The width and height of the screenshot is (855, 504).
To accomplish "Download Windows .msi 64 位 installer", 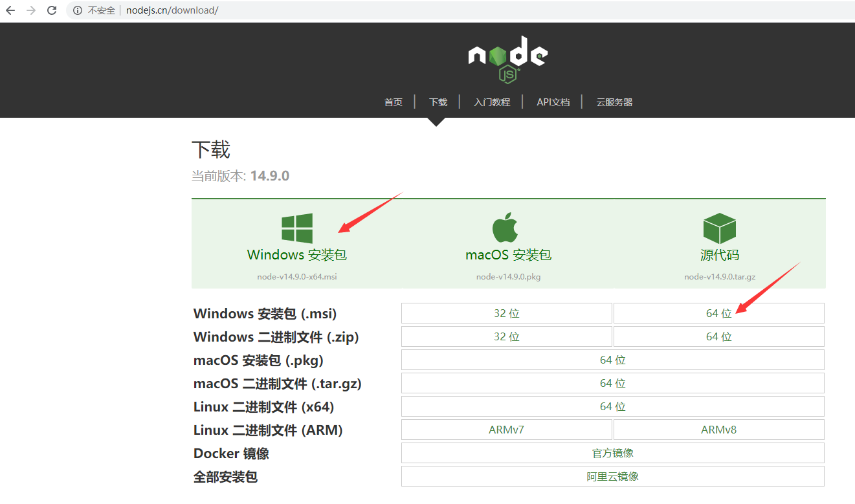I will [x=719, y=313].
